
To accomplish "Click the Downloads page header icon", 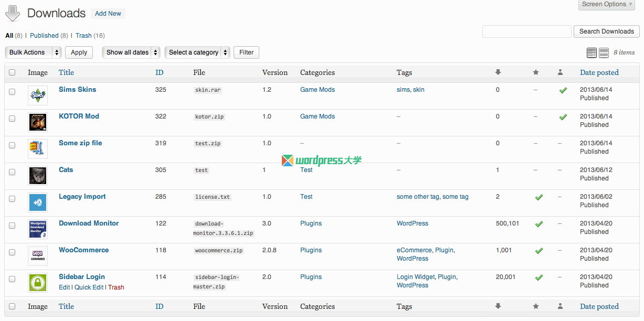I will pos(13,13).
